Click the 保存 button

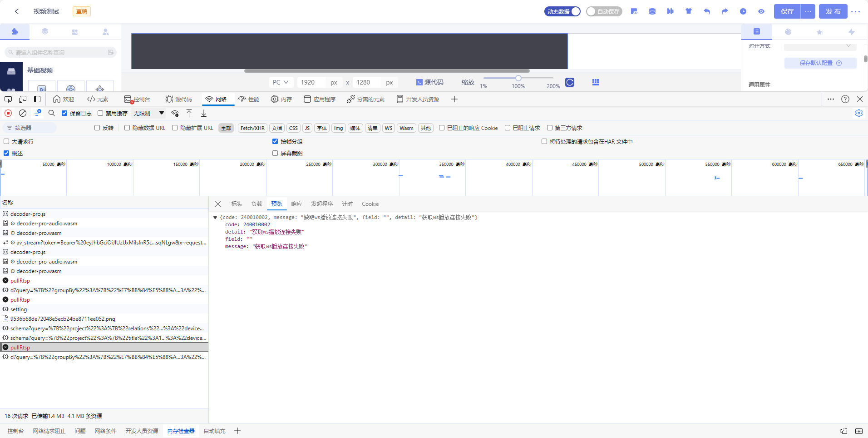pos(787,11)
